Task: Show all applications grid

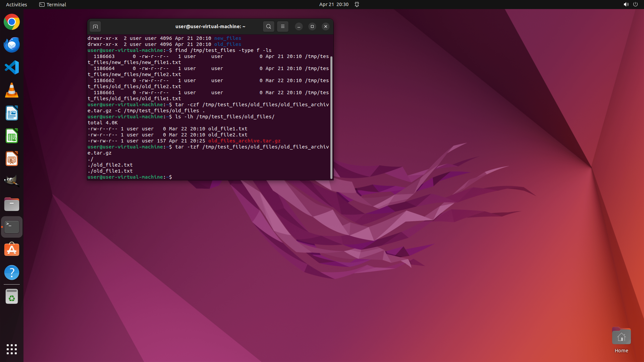Action: [x=12, y=349]
